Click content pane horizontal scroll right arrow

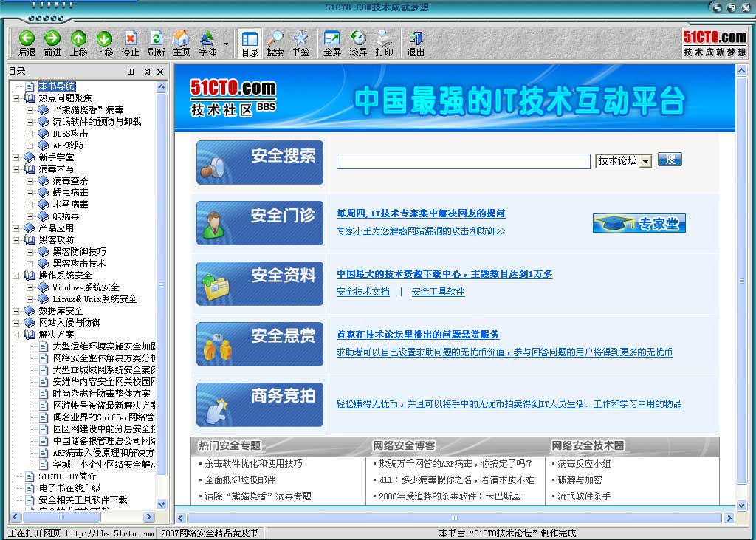(729, 519)
